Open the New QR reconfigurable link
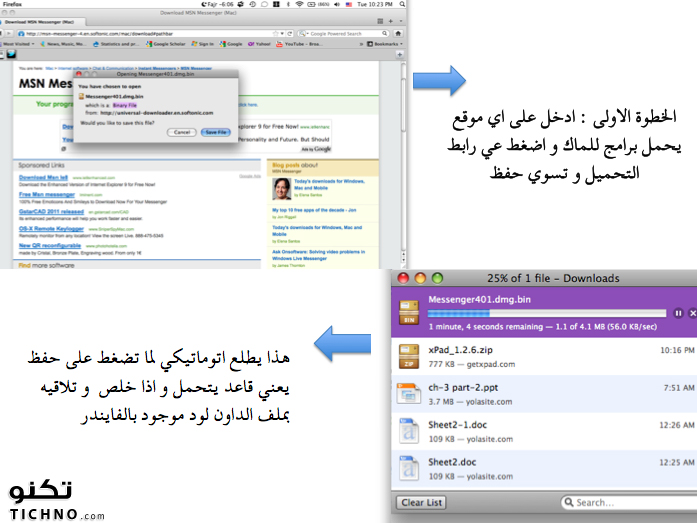Image resolution: width=697 pixels, height=523 pixels. [50, 245]
